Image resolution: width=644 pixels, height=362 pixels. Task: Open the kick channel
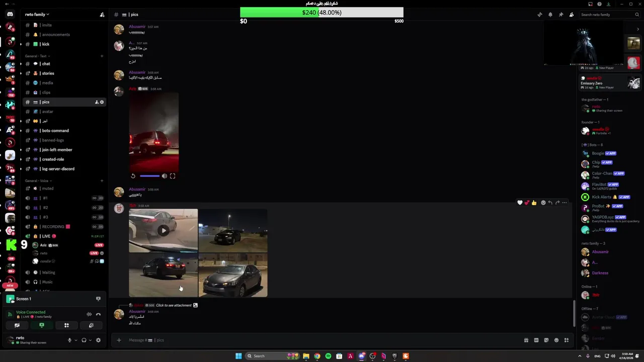pos(64,44)
